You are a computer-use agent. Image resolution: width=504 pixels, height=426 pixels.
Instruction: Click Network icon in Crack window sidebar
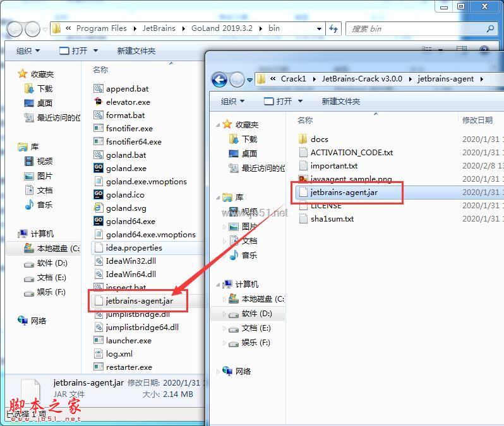pyautogui.click(x=227, y=371)
